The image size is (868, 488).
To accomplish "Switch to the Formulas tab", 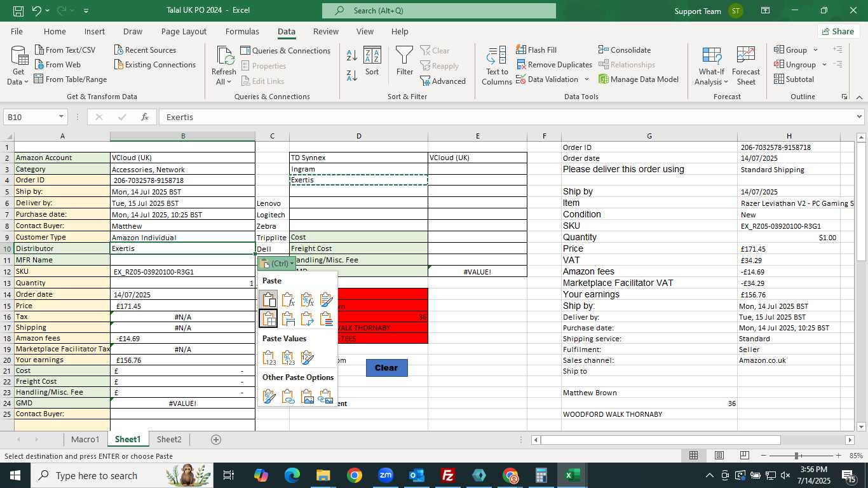I will (242, 32).
